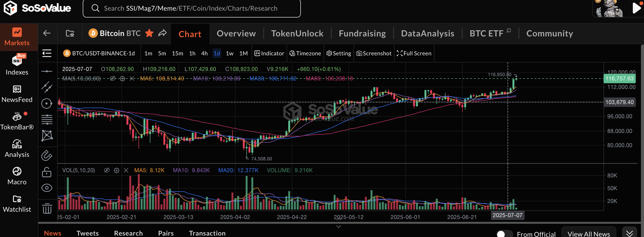Open the Pairs tab below chart
The height and width of the screenshot is (237, 644).
tap(166, 233)
